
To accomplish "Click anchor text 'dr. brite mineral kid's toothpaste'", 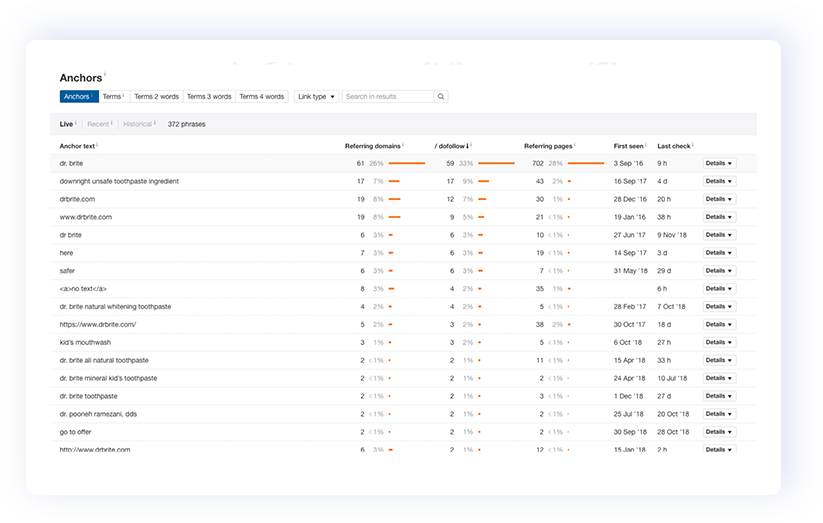I will tap(108, 378).
